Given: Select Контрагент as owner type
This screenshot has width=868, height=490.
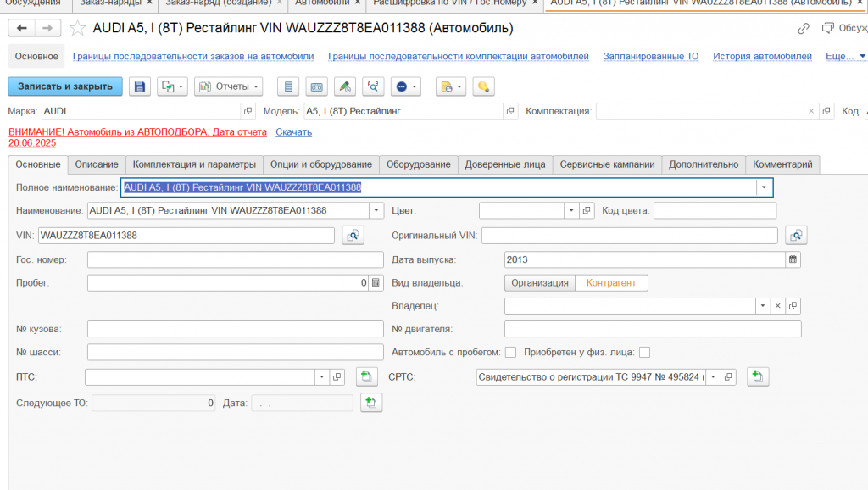Looking at the screenshot, I should pyautogui.click(x=610, y=283).
